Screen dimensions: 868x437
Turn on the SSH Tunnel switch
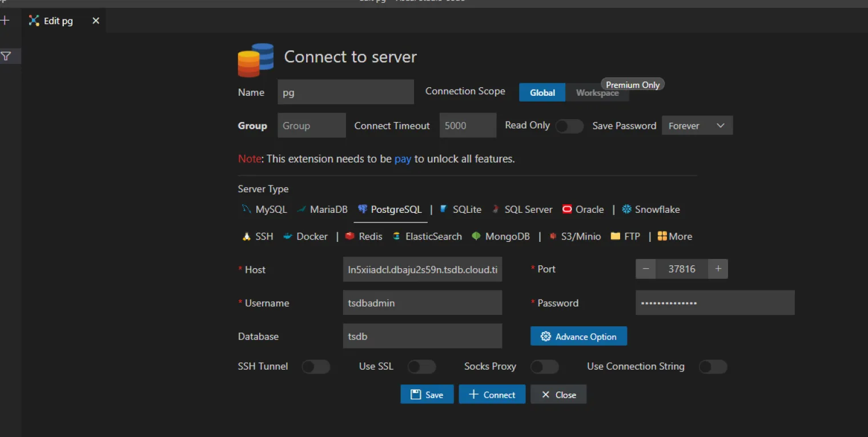tap(316, 367)
